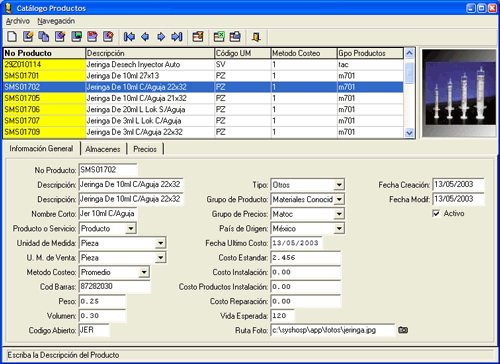Sort by the No Producto column header
The width and height of the screenshot is (500, 364).
pyautogui.click(x=44, y=53)
